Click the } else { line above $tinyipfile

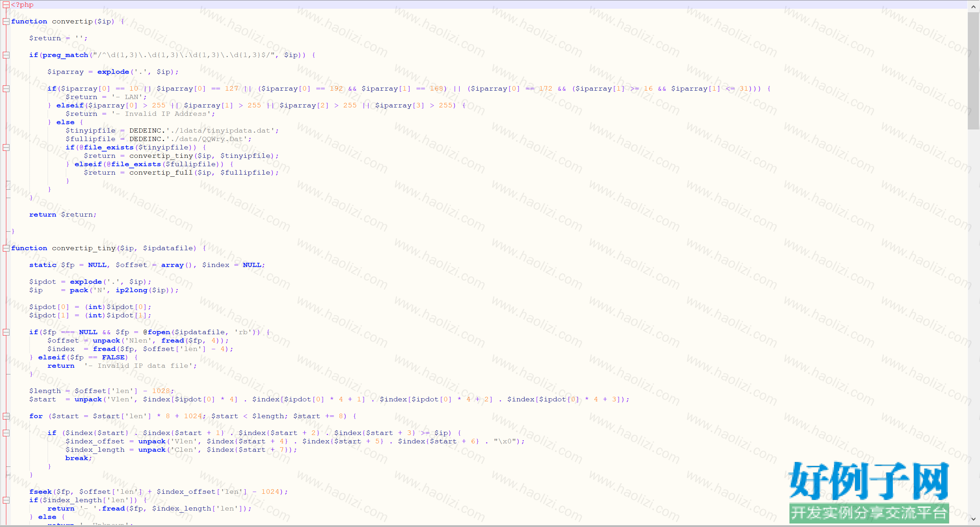coord(65,122)
